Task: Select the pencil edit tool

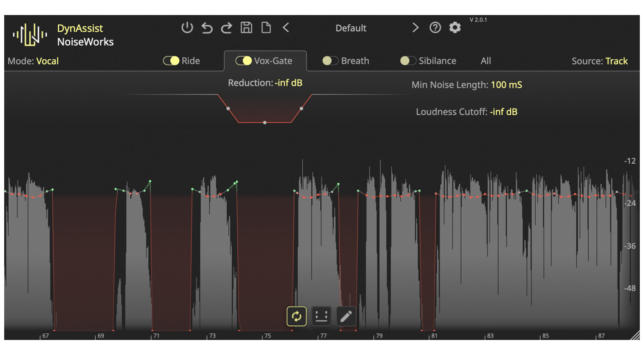Action: (x=346, y=317)
